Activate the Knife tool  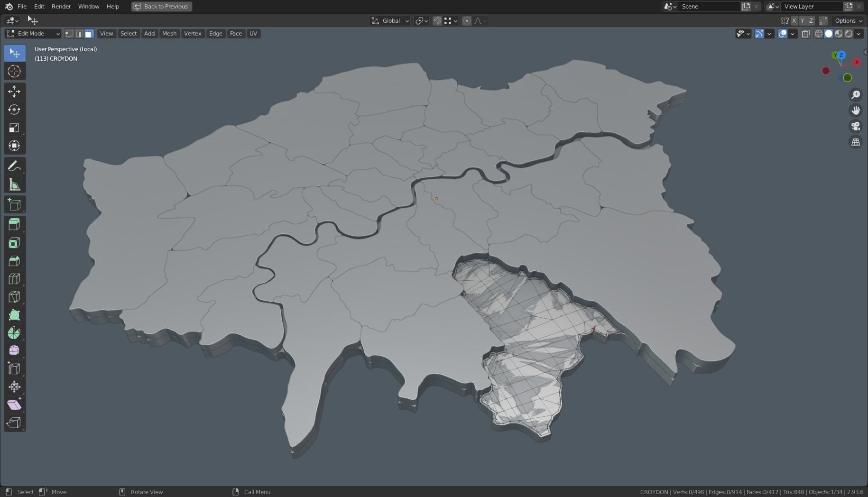[15, 297]
